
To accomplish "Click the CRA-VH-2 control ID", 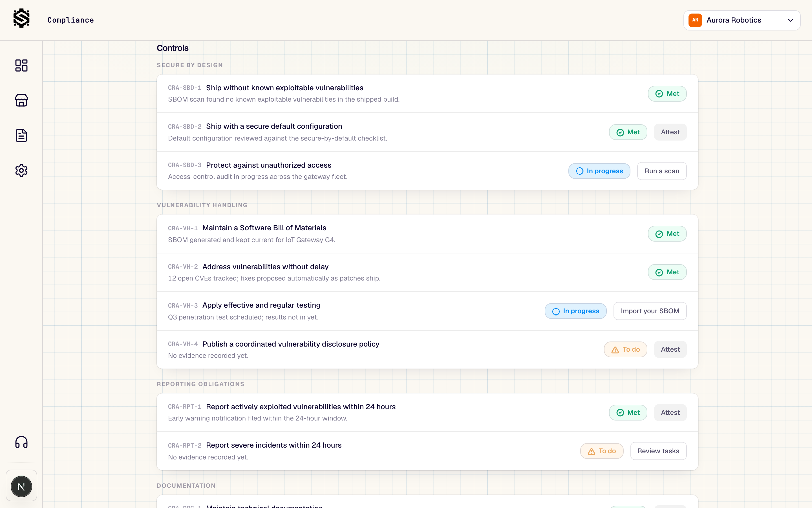I will [x=183, y=267].
